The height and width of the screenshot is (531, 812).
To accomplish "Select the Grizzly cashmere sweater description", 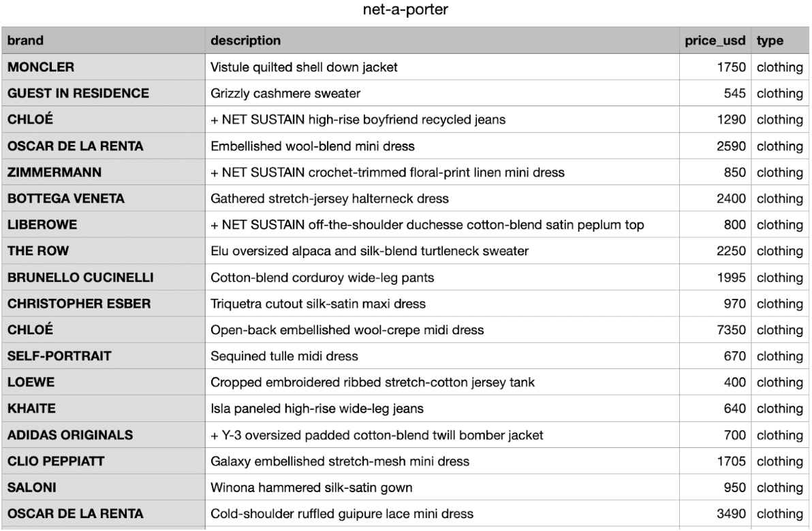I will [285, 93].
